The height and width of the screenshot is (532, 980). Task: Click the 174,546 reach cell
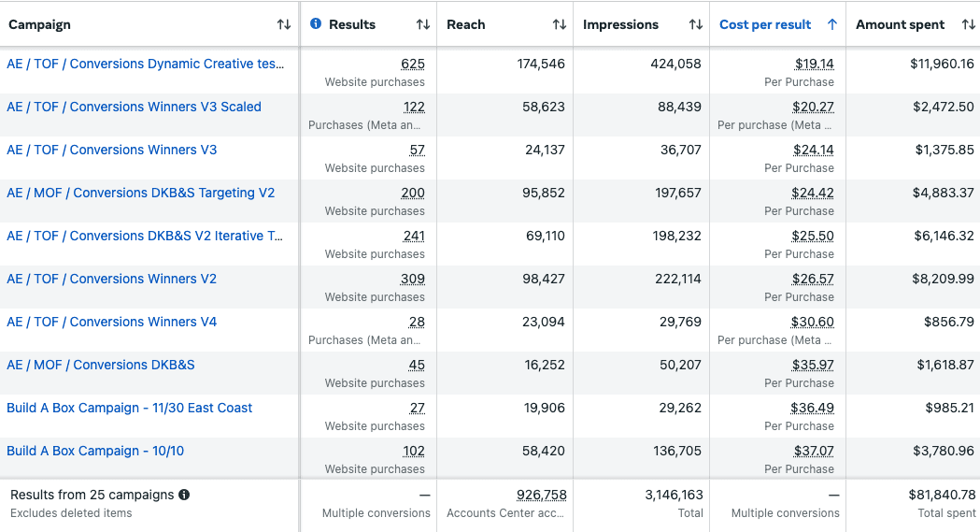point(541,64)
